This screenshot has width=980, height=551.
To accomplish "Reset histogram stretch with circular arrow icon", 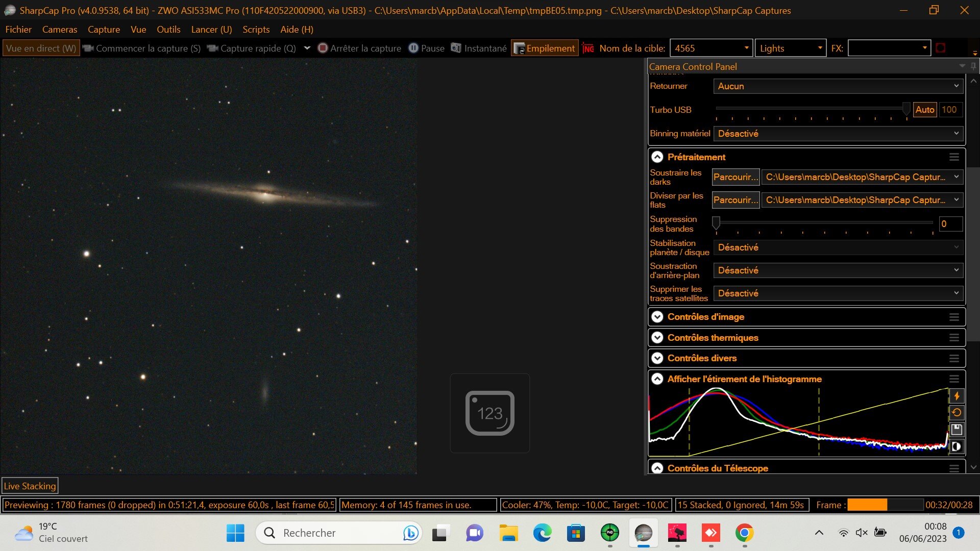I will (957, 413).
